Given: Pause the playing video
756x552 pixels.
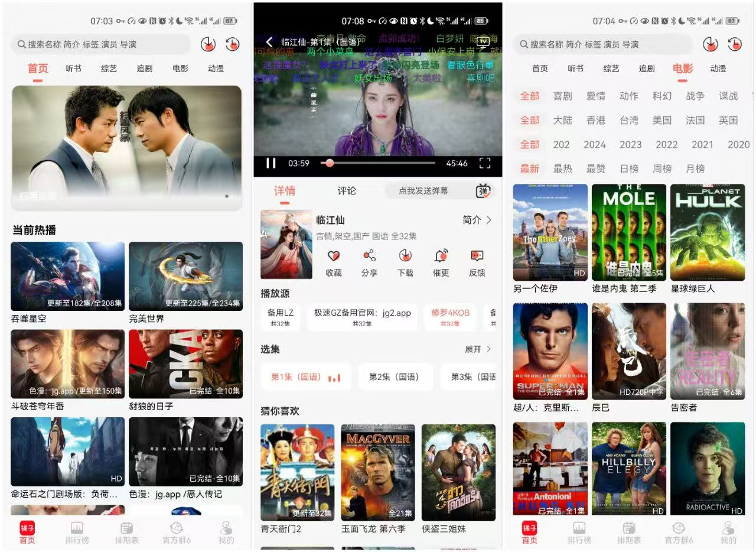Looking at the screenshot, I should point(271,163).
